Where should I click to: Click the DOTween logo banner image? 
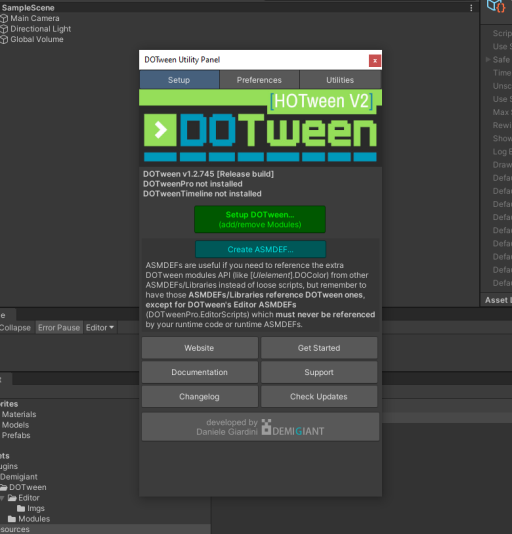(260, 128)
